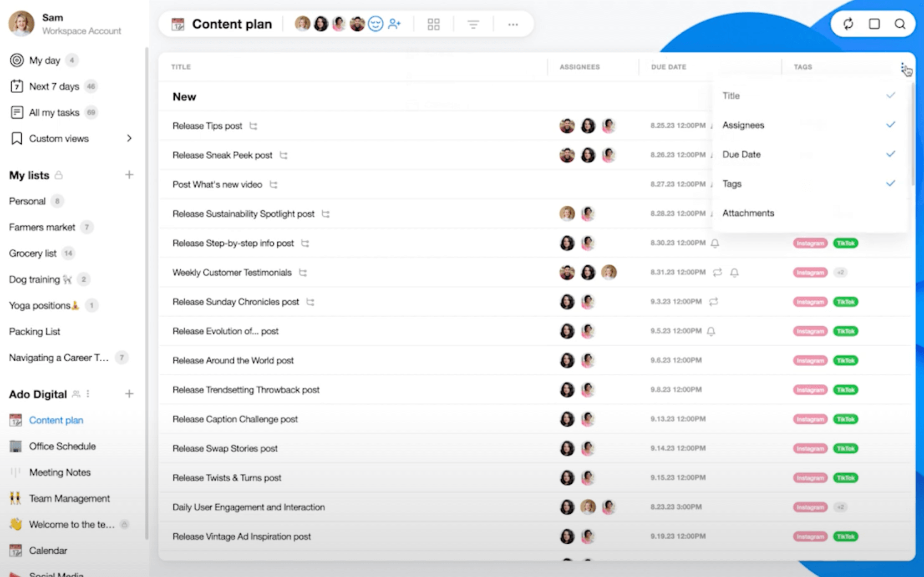Image resolution: width=924 pixels, height=577 pixels.
Task: Add a new list under My lists
Action: 129,175
